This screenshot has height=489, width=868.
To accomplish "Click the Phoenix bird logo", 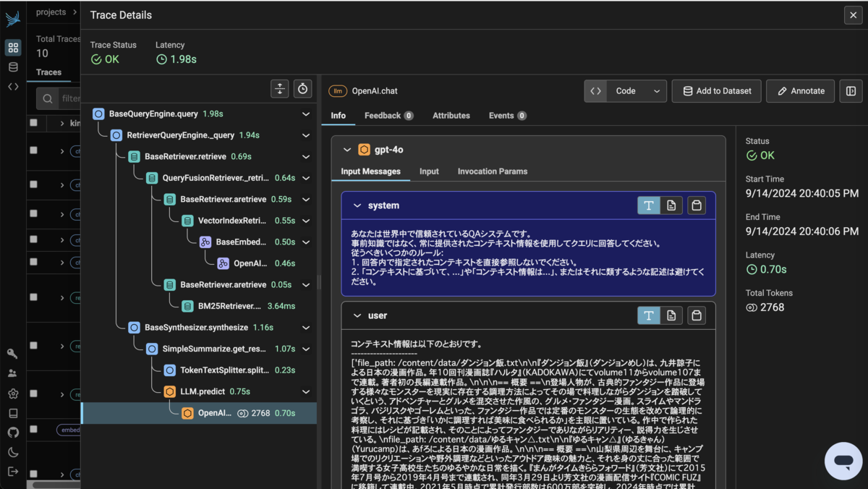I will pos(13,18).
